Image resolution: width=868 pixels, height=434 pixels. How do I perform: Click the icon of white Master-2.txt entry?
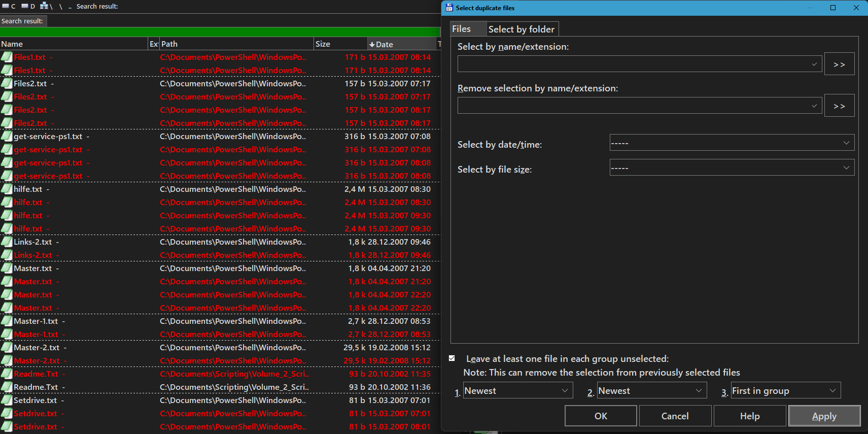pyautogui.click(x=7, y=348)
